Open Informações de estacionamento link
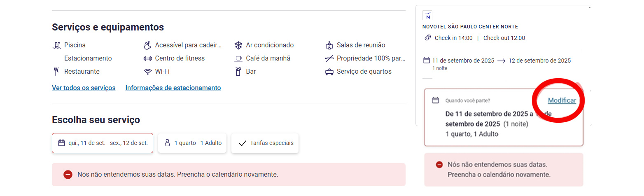 173,88
